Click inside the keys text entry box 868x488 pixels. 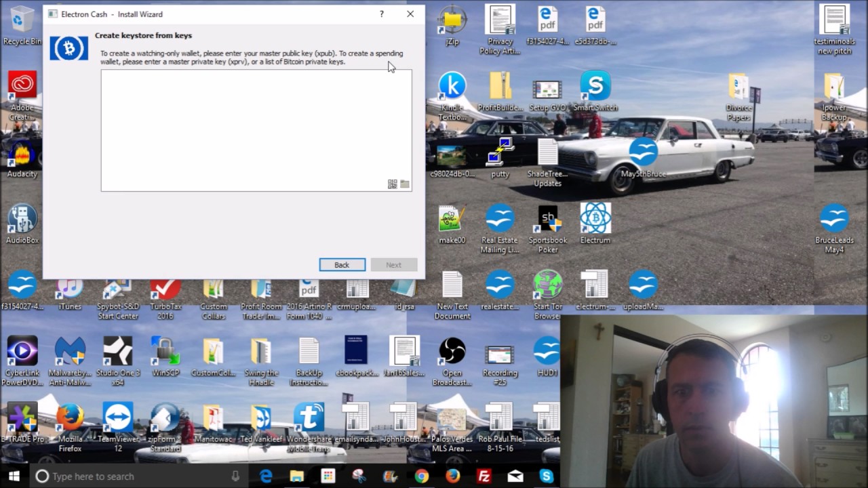(256, 130)
